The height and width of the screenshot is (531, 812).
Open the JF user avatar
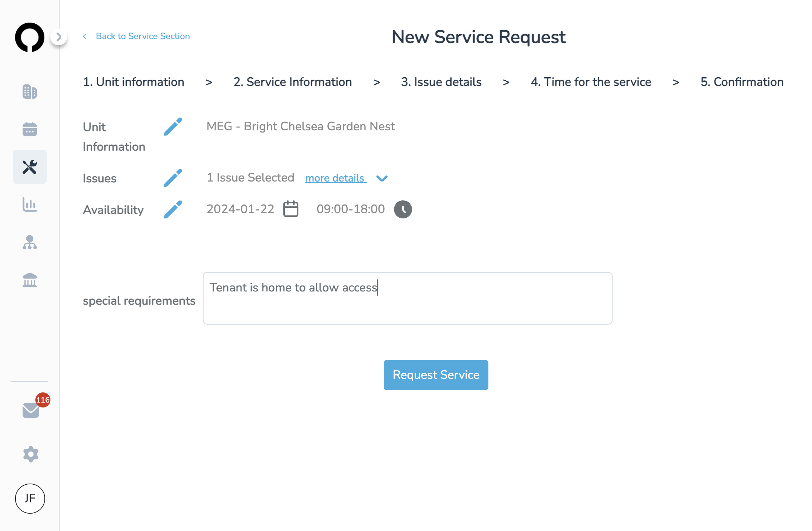(30, 498)
